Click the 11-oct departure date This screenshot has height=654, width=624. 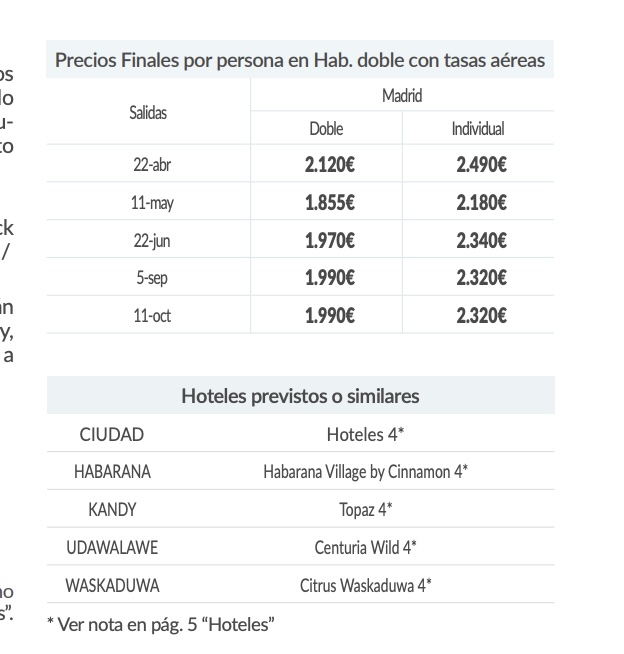click(x=152, y=315)
